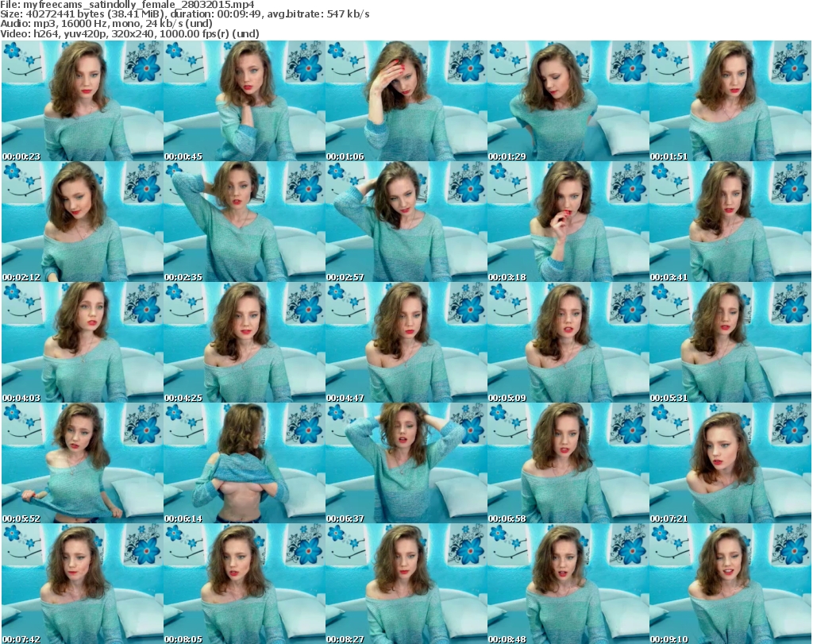Click the thumbnail stamped 00:02:57

point(406,222)
